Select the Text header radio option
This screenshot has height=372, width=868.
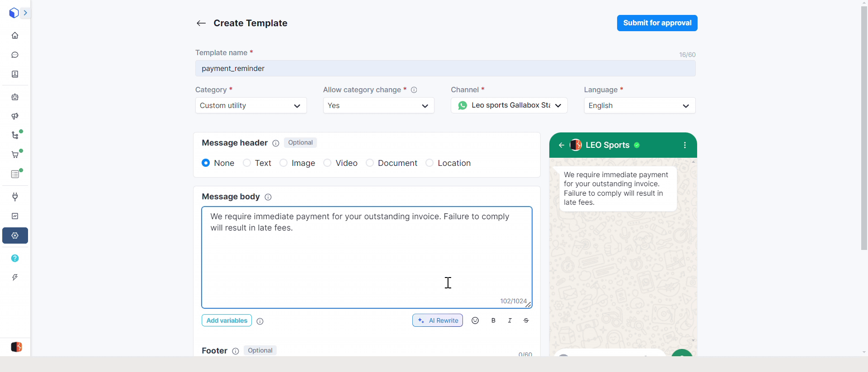coord(247,163)
